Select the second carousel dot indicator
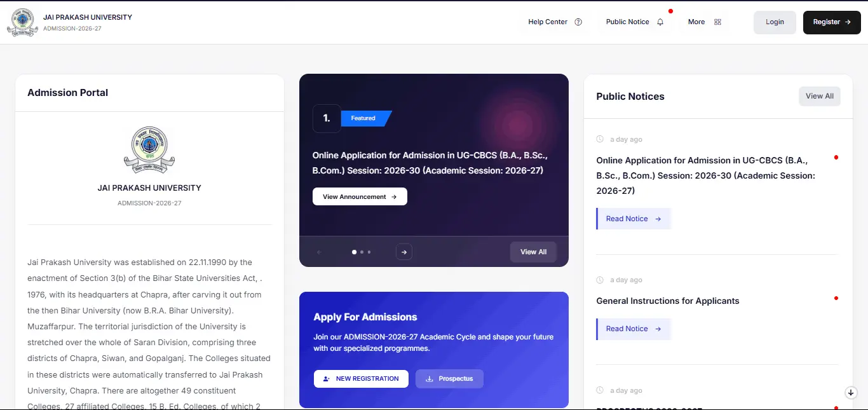Image resolution: width=868 pixels, height=410 pixels. point(362,252)
